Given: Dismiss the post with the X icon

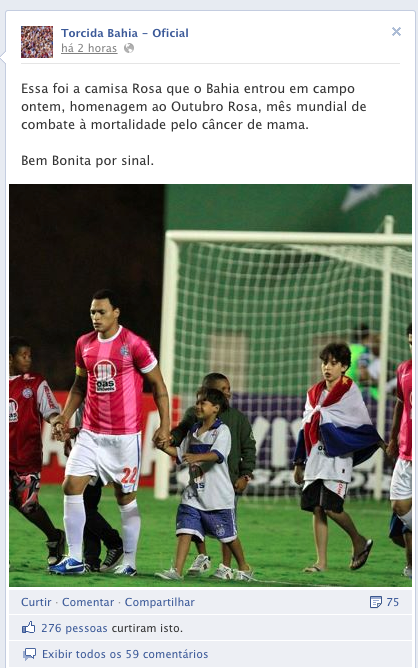Looking at the screenshot, I should (x=396, y=32).
